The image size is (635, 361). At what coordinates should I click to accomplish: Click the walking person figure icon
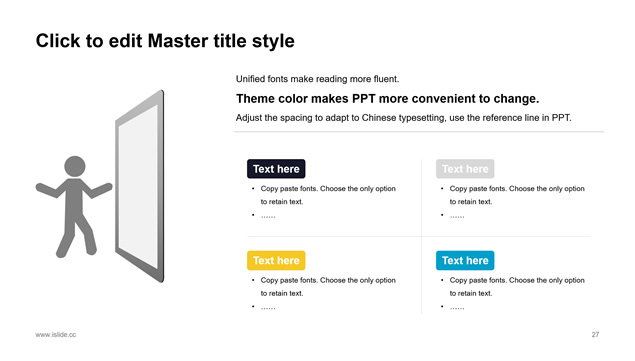[x=74, y=207]
